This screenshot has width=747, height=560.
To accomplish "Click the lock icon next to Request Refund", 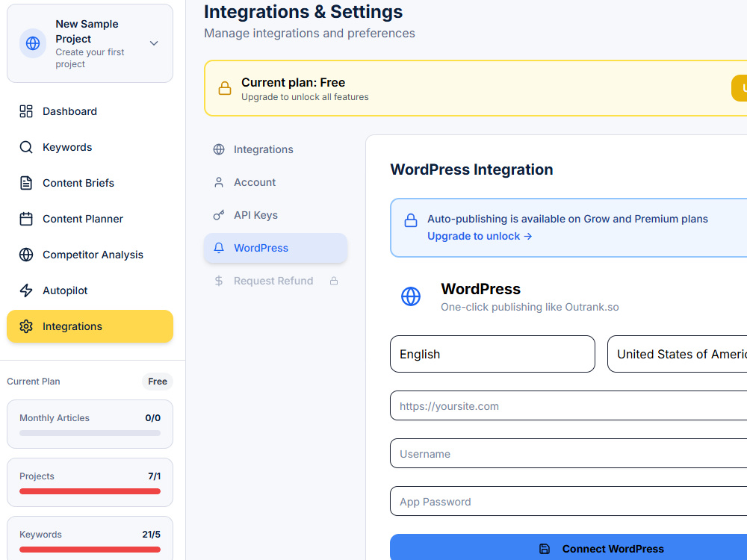I will (334, 281).
